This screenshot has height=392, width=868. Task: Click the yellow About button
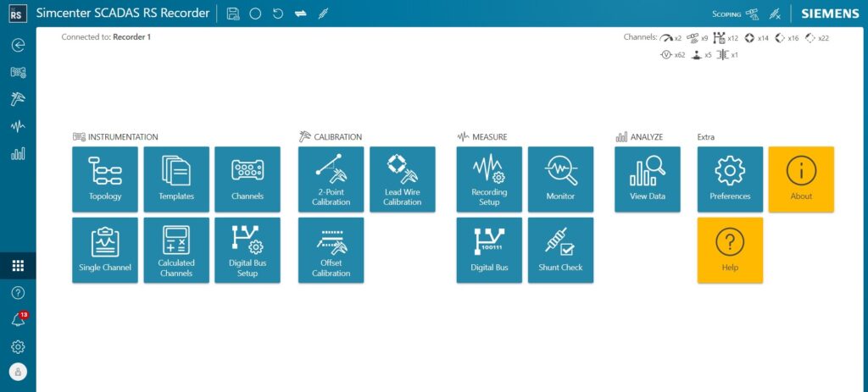click(801, 179)
